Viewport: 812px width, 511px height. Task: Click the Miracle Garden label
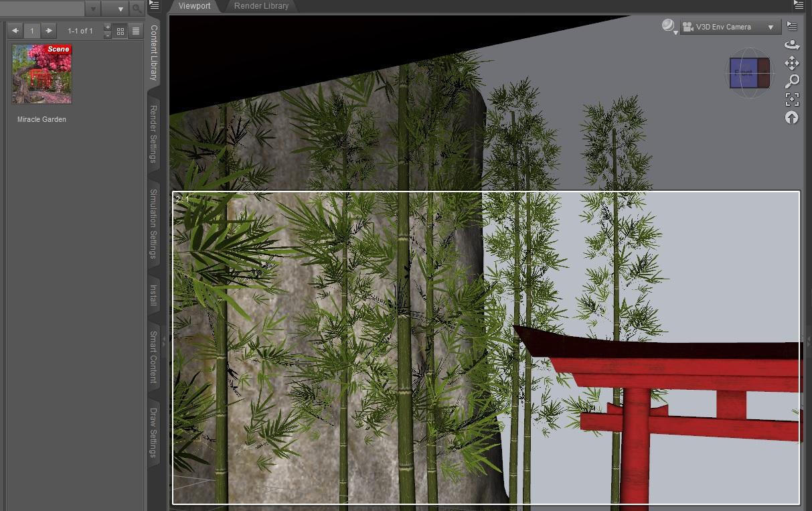coord(42,119)
